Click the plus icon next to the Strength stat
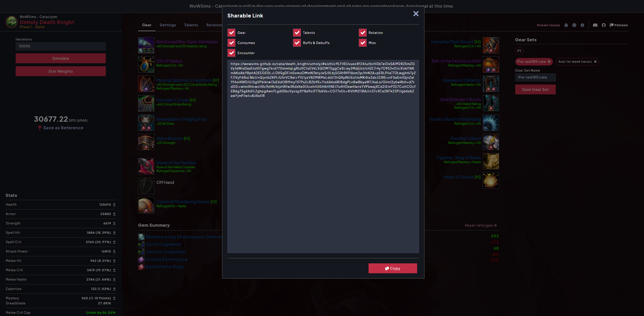Image resolution: width=644 pixels, height=316 pixels. (114, 223)
